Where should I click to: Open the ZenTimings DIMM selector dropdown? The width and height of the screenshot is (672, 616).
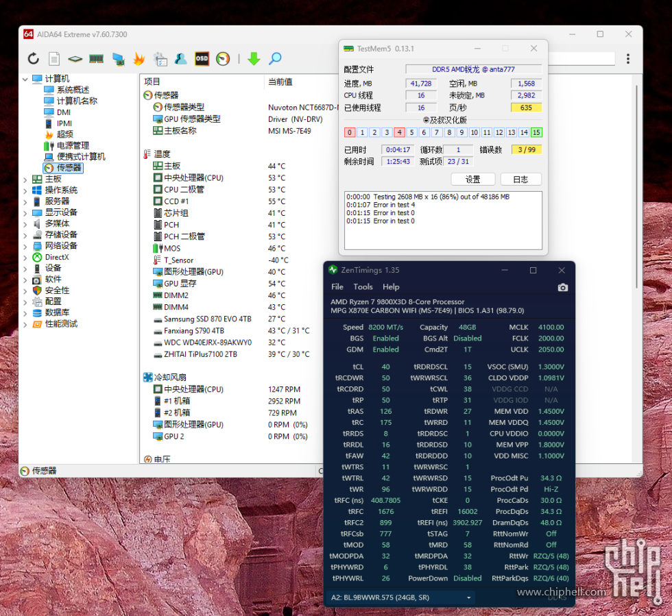coord(401,597)
